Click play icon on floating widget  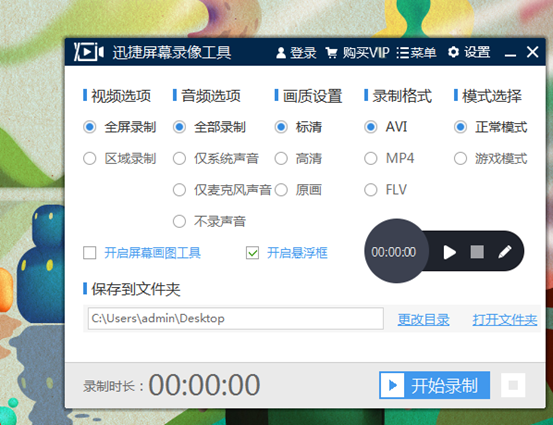click(x=449, y=252)
